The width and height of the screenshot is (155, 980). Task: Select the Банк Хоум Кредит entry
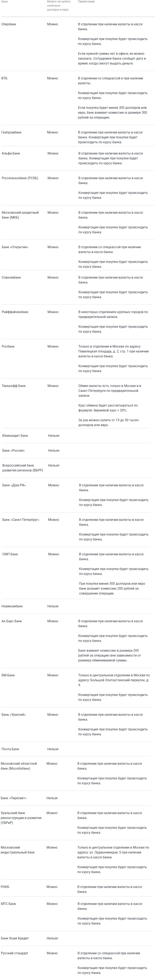coord(15,938)
